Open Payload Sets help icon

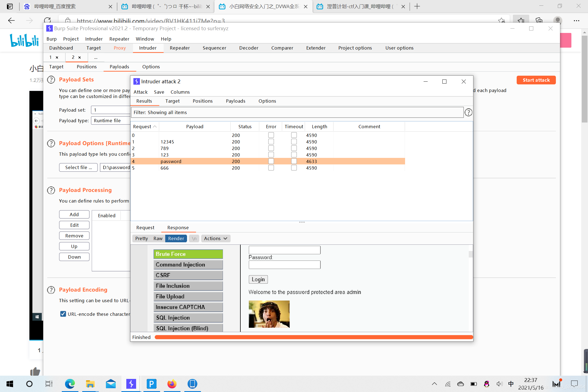(51, 79)
